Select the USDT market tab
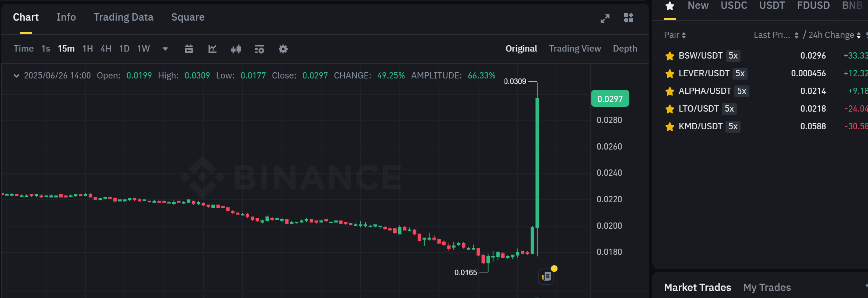Screen dimensions: 868x298 (x=772, y=6)
